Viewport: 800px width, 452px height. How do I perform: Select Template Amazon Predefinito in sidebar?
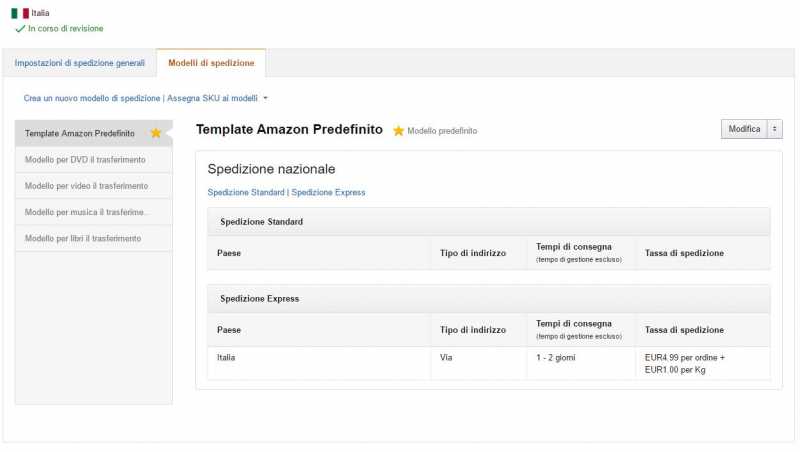pyautogui.click(x=80, y=133)
